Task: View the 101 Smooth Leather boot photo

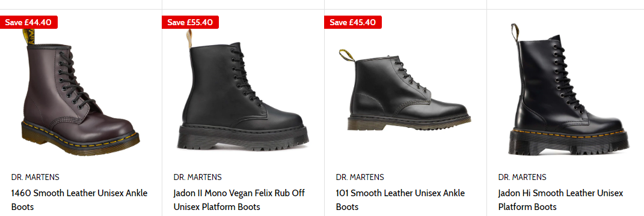Action: tap(405, 90)
